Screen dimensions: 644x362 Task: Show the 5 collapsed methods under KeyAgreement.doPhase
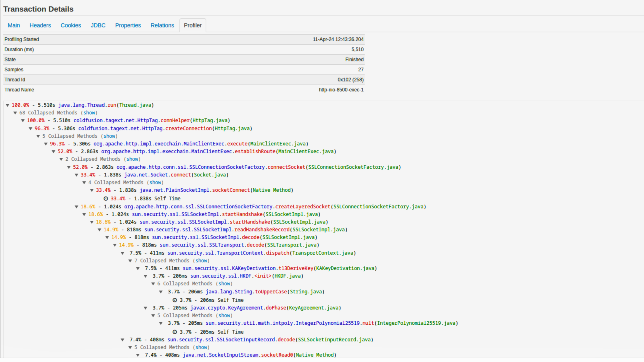(225, 315)
